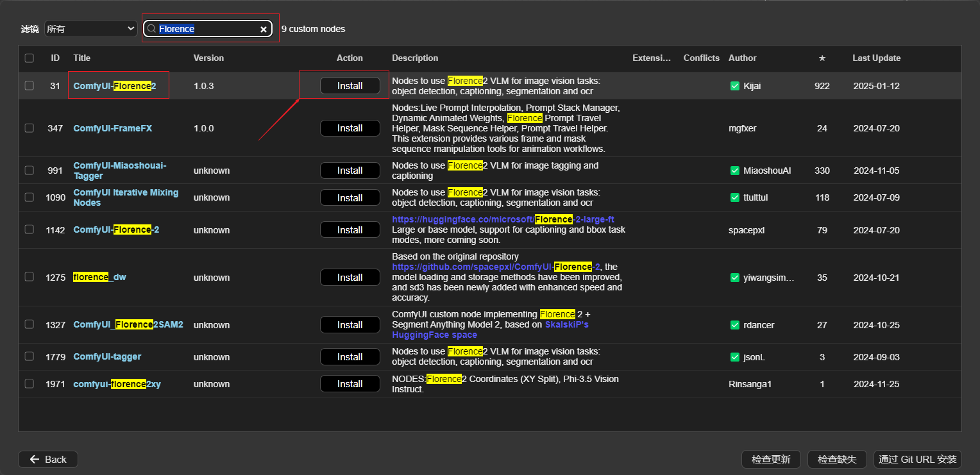This screenshot has width=980, height=475.
Task: Toggle the select-all checkbox in header
Action: coord(29,58)
